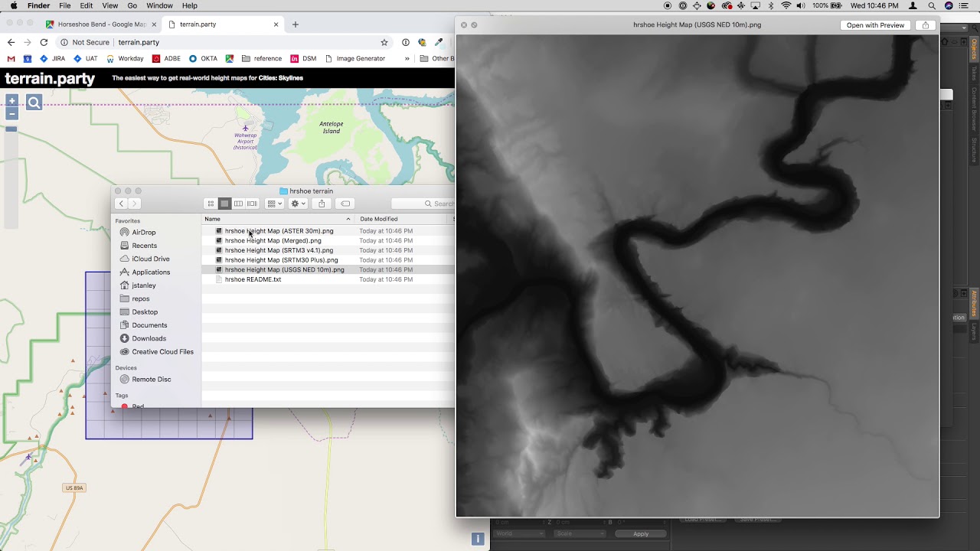Go back in the Chrome browser
Viewport: 980px width, 551px height.
click(11, 42)
